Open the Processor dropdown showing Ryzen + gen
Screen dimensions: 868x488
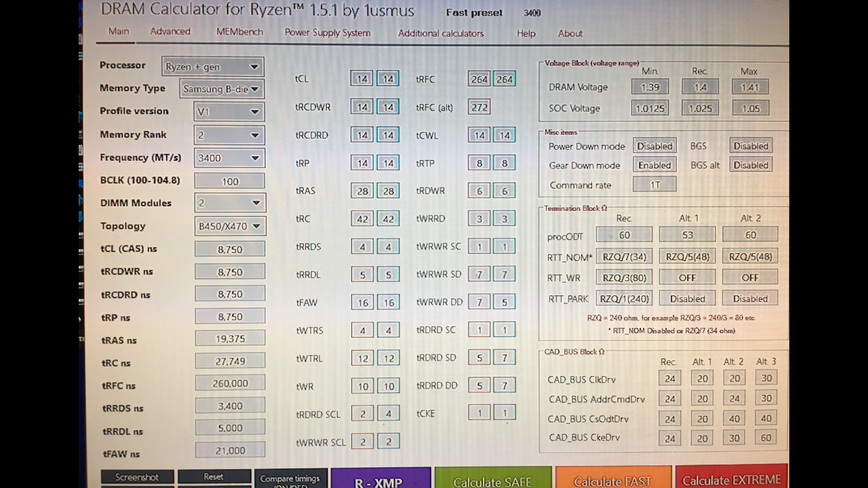point(213,67)
